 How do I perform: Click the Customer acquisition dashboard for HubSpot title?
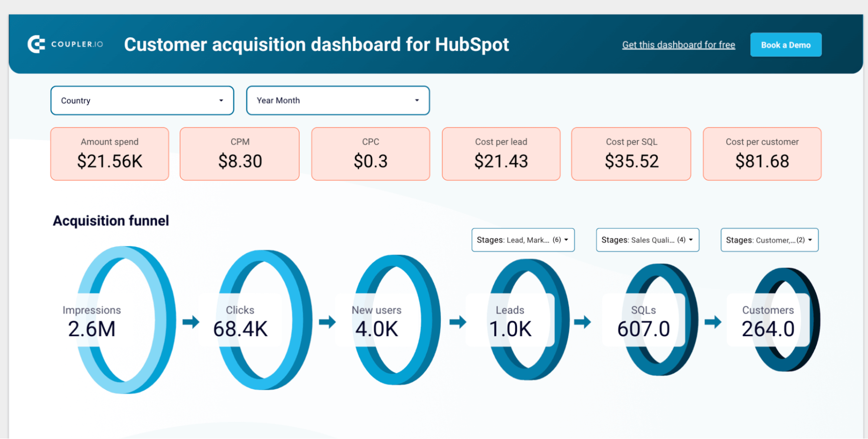pos(317,45)
